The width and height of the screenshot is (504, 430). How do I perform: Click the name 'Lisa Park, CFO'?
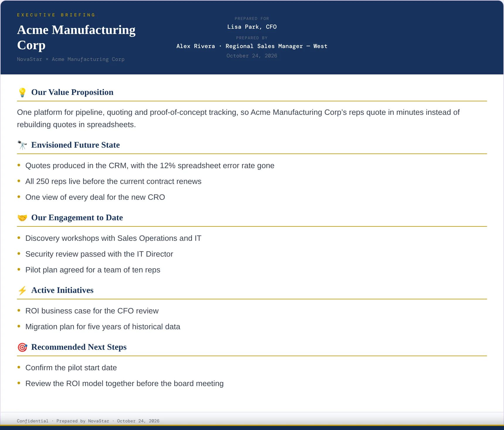252,27
